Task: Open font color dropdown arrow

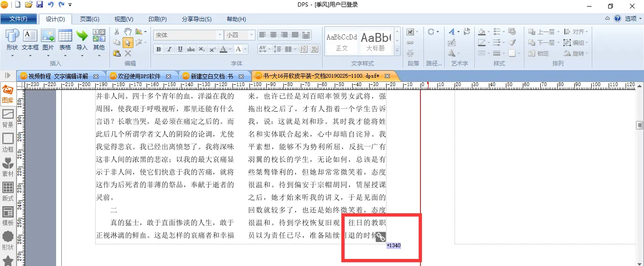Action: click(231, 49)
